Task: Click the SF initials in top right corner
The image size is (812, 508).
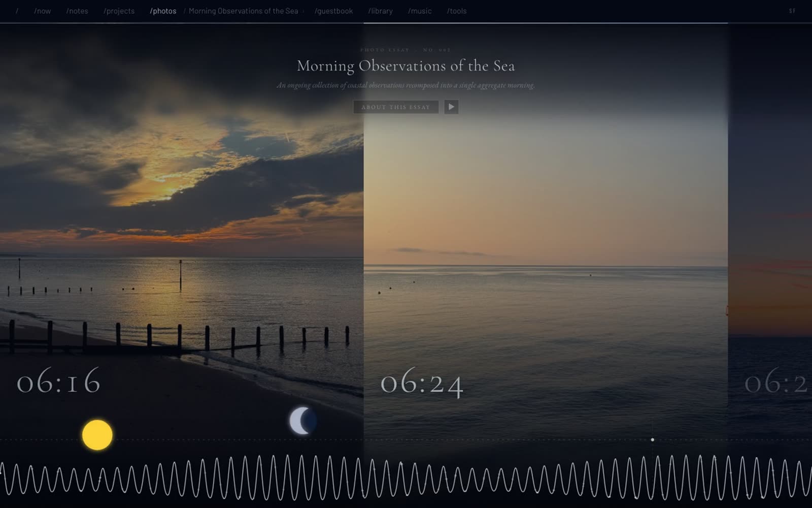Action: click(x=792, y=11)
